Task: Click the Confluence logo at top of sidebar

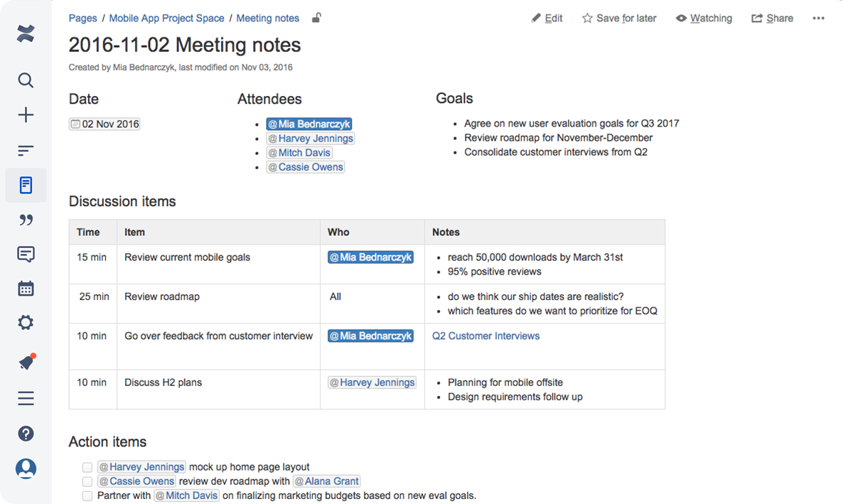Action: [26, 33]
